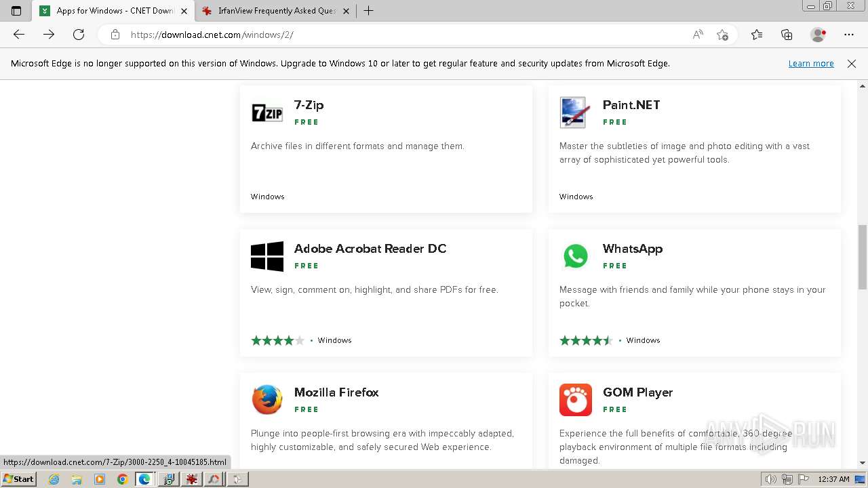Open the Favorites list icon

757,35
